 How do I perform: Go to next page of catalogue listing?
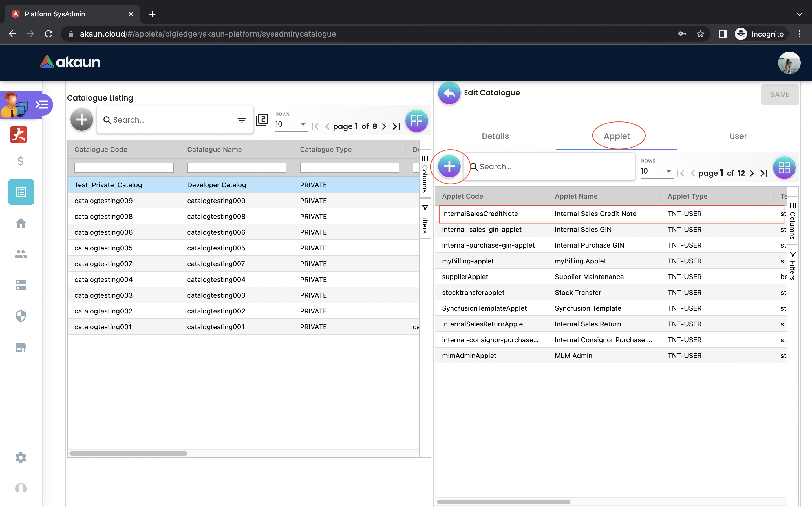(384, 126)
